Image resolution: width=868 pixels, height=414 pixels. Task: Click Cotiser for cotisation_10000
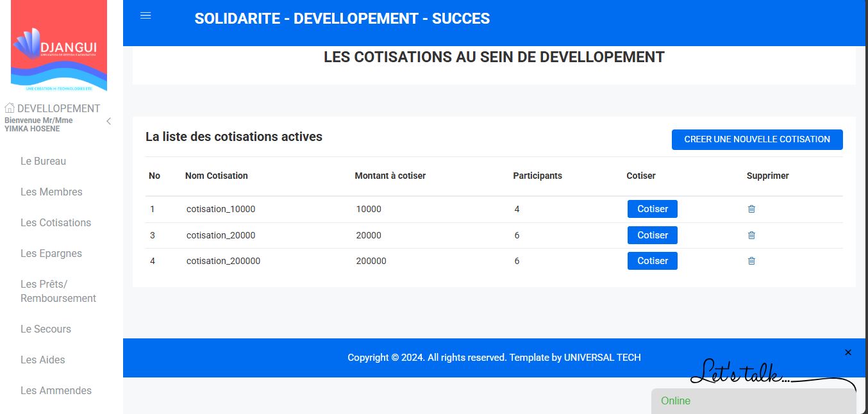click(x=652, y=209)
